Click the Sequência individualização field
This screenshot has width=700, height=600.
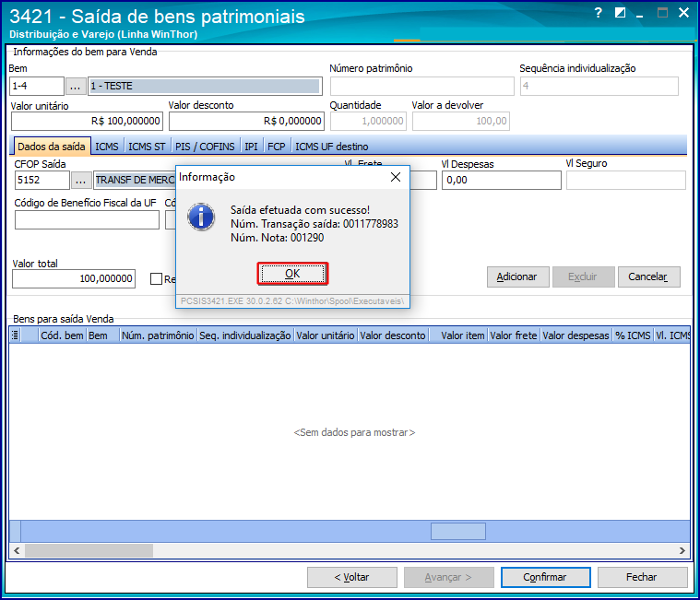(x=599, y=86)
